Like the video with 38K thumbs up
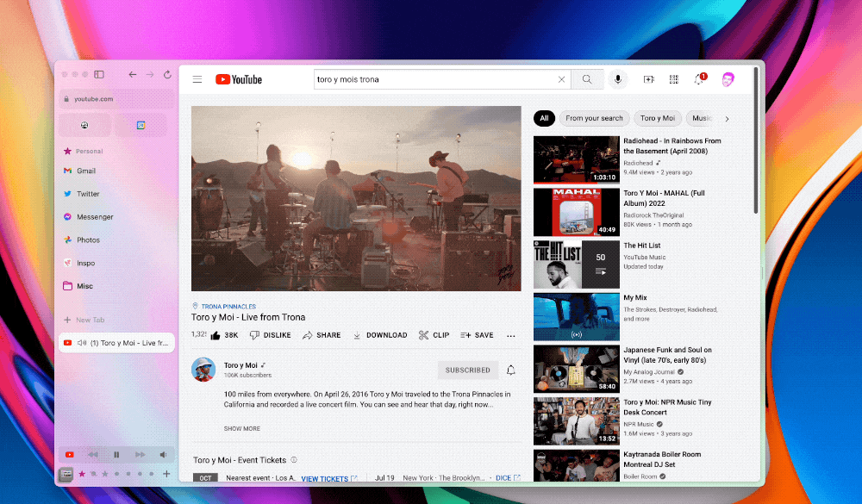This screenshot has width=862, height=504. coord(224,335)
